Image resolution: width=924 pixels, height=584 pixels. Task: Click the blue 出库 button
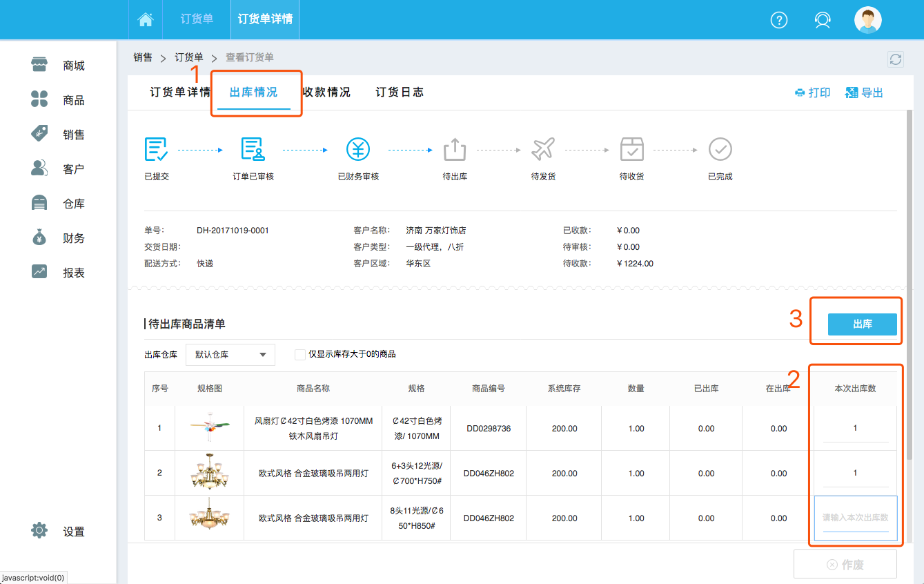[x=862, y=324]
